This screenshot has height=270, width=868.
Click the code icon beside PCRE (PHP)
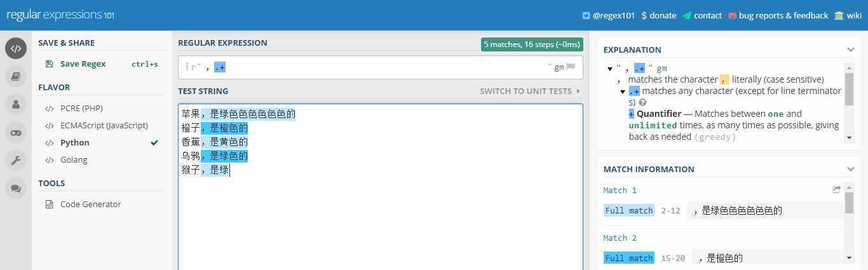click(x=50, y=109)
